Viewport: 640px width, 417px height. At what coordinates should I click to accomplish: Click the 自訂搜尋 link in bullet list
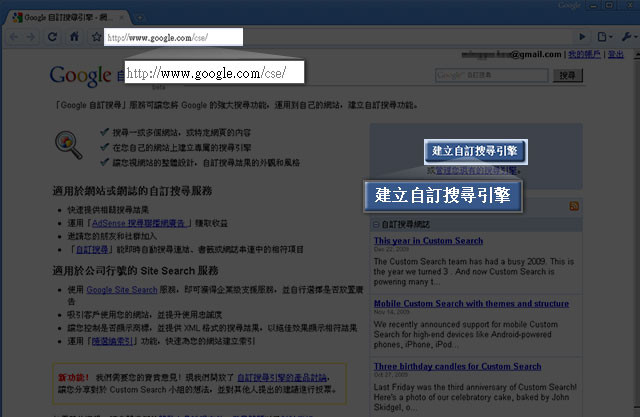coord(92,249)
